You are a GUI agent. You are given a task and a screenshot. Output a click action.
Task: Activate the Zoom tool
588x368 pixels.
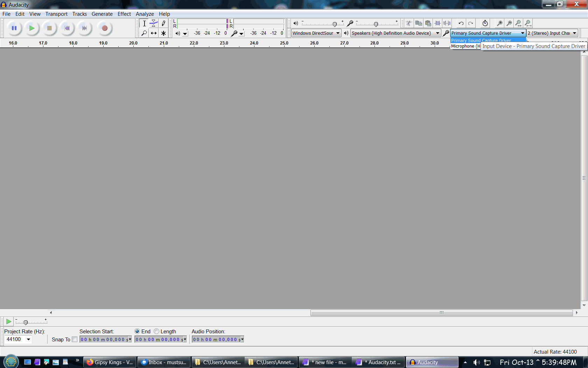(144, 33)
